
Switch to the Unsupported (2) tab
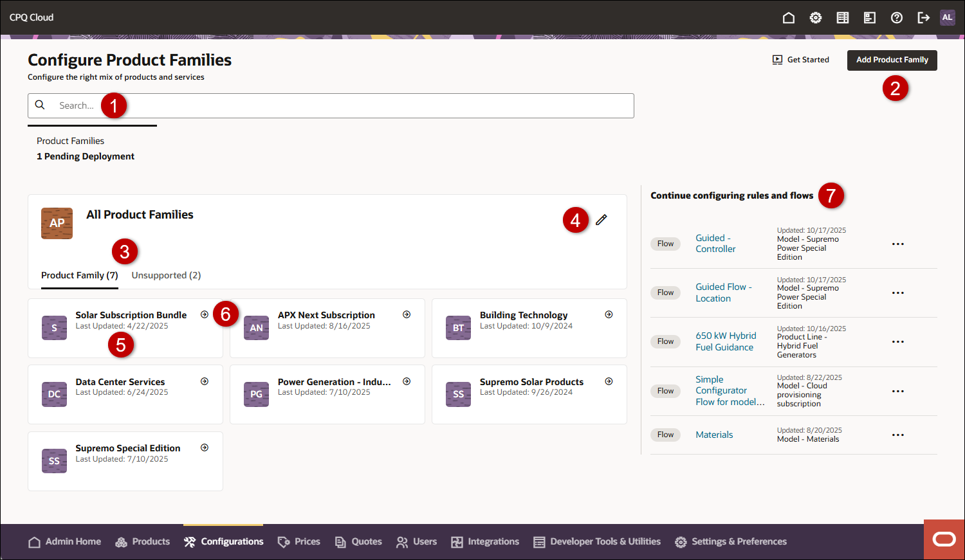click(x=166, y=275)
